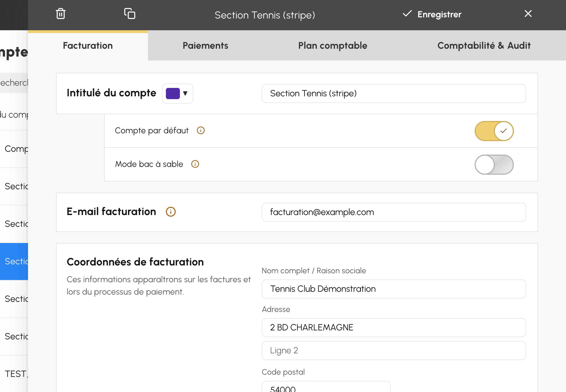Disable the Compte par défaut toggle
Viewport: 566px width, 392px height.
coord(494,131)
